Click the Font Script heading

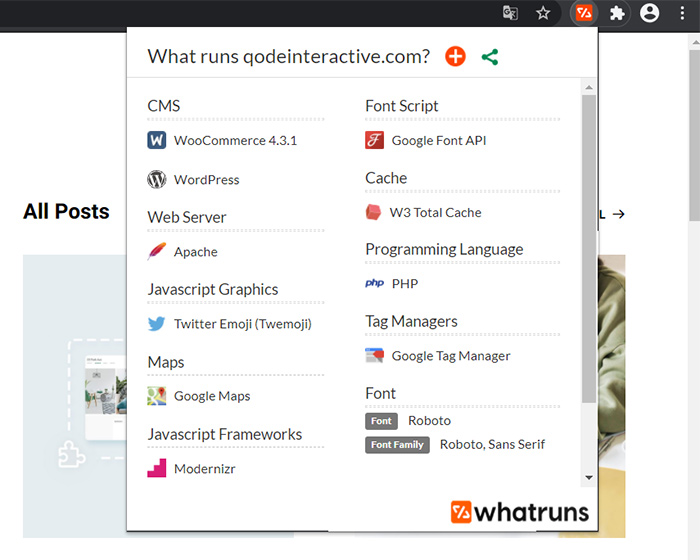[402, 106]
